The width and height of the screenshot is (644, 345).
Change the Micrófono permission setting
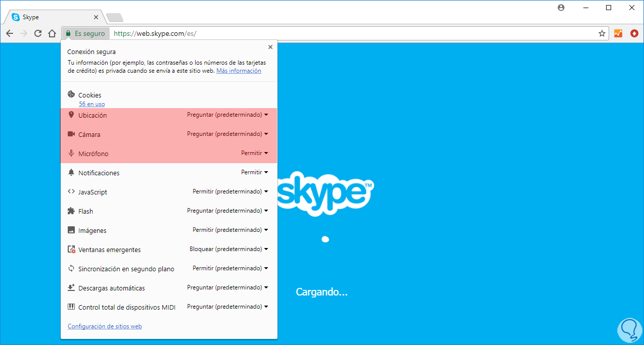click(x=254, y=154)
